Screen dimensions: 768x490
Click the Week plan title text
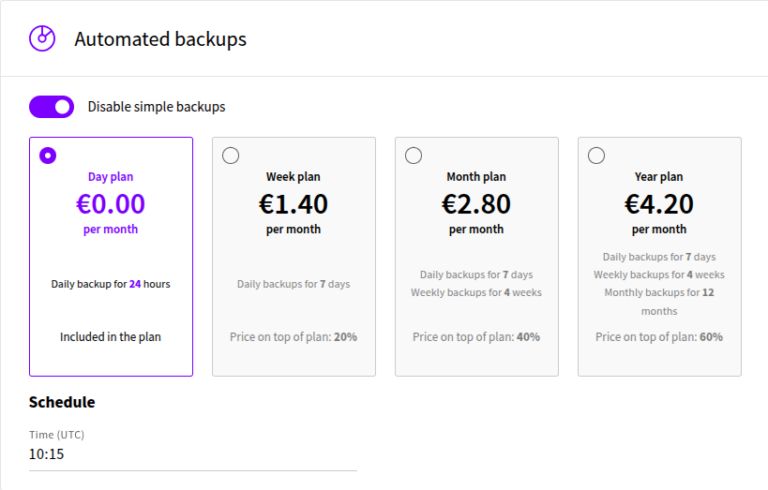[293, 177]
